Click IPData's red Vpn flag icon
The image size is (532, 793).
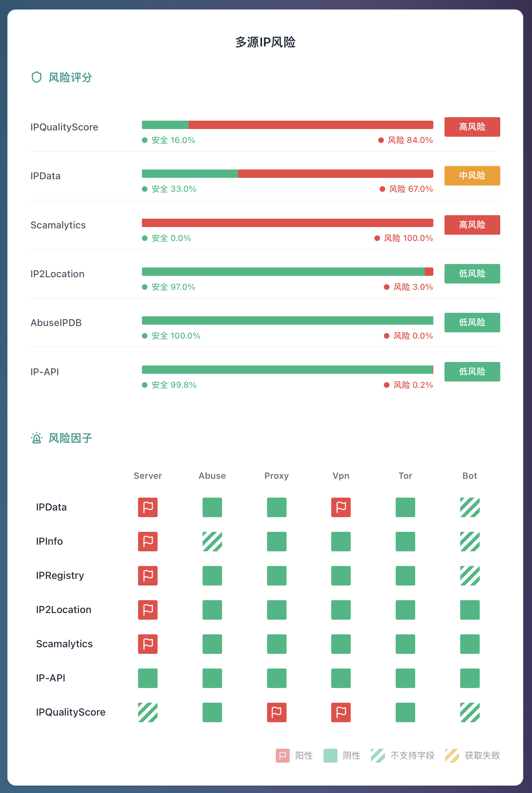[x=341, y=507]
